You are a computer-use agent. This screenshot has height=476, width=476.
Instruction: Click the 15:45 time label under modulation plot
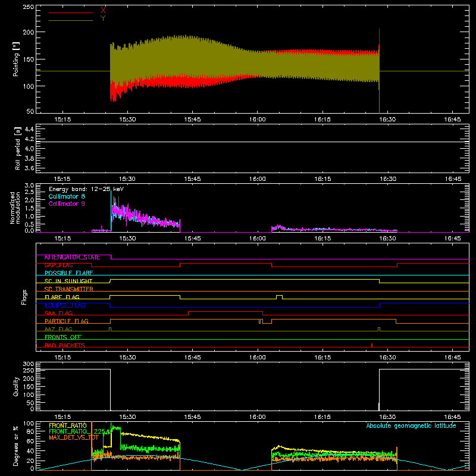(192, 239)
